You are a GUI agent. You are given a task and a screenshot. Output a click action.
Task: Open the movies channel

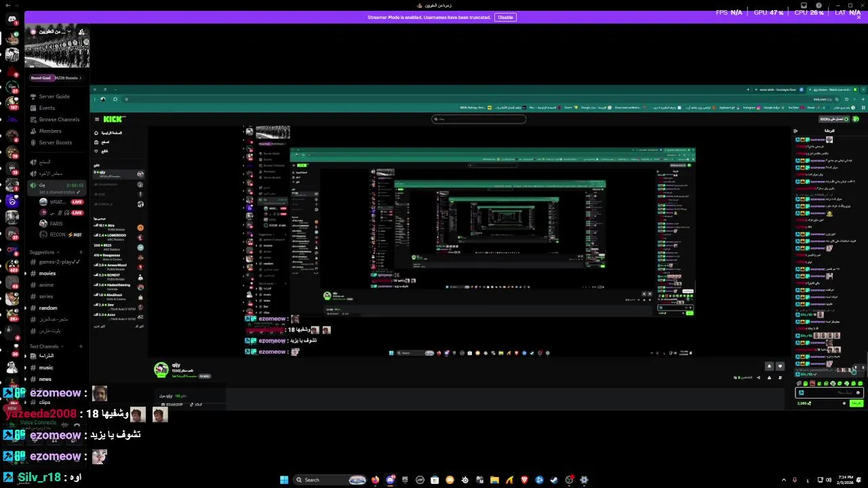pos(47,273)
